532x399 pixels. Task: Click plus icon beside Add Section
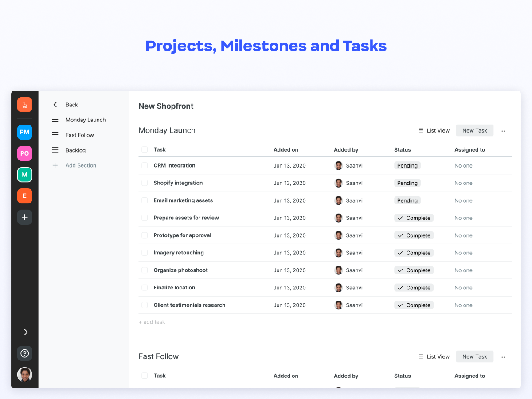55,165
